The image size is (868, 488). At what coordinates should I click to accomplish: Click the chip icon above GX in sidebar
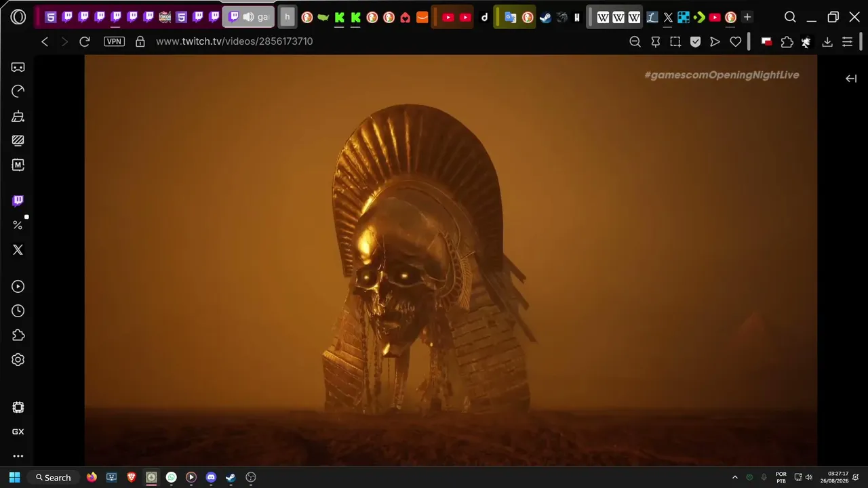(18, 407)
